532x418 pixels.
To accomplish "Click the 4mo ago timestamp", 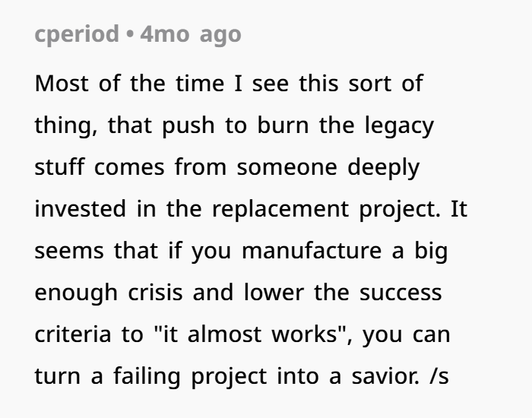I will (191, 34).
